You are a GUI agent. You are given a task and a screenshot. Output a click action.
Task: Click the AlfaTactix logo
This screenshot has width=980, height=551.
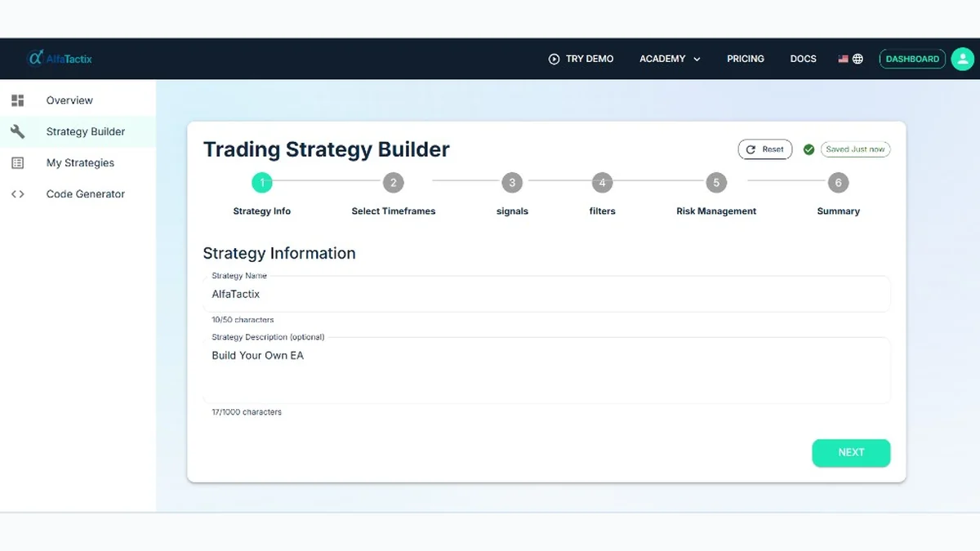tap(60, 59)
